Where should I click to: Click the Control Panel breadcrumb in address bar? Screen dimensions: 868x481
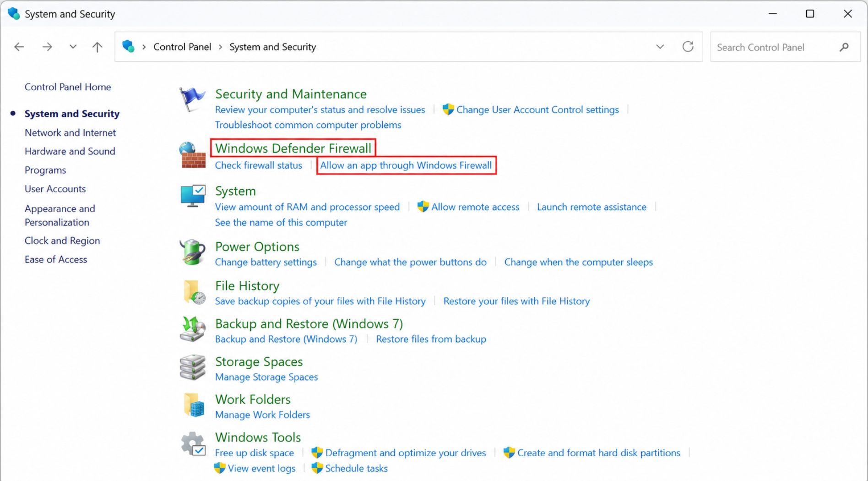coord(182,47)
